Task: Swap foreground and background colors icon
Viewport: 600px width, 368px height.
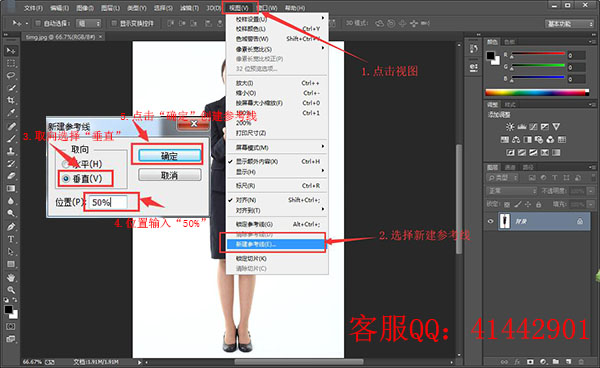Action: (x=15, y=300)
